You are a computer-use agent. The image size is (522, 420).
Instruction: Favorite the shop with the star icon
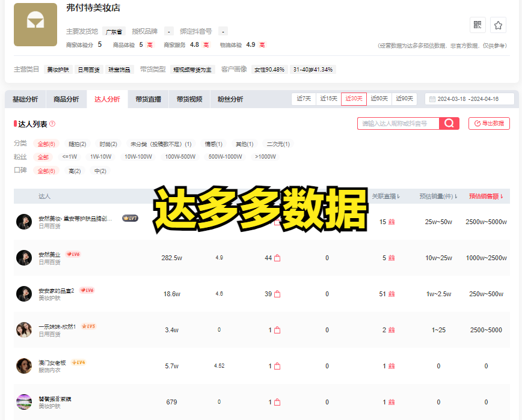click(x=498, y=25)
